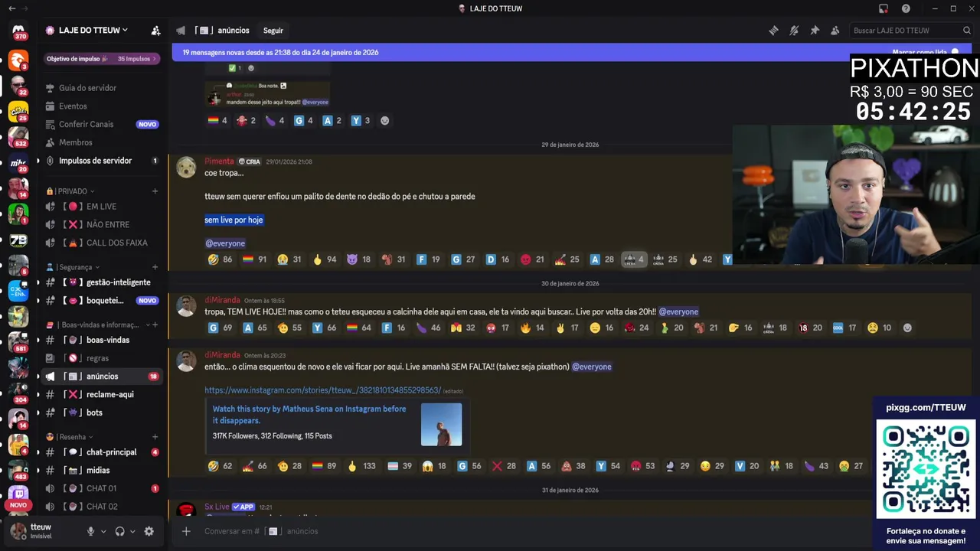Toggle headphones deafen button

(119, 531)
